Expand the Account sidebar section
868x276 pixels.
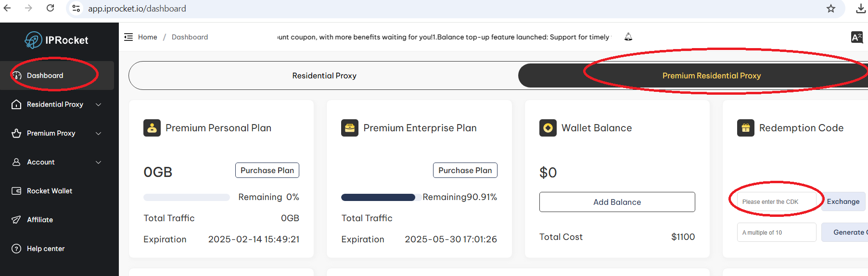98,162
